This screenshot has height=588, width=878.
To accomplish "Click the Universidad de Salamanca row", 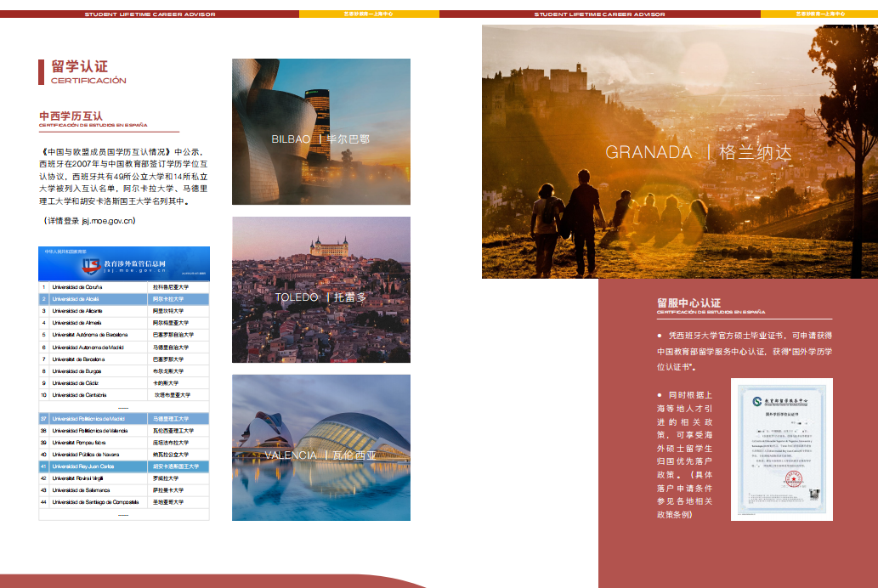I will click(123, 490).
